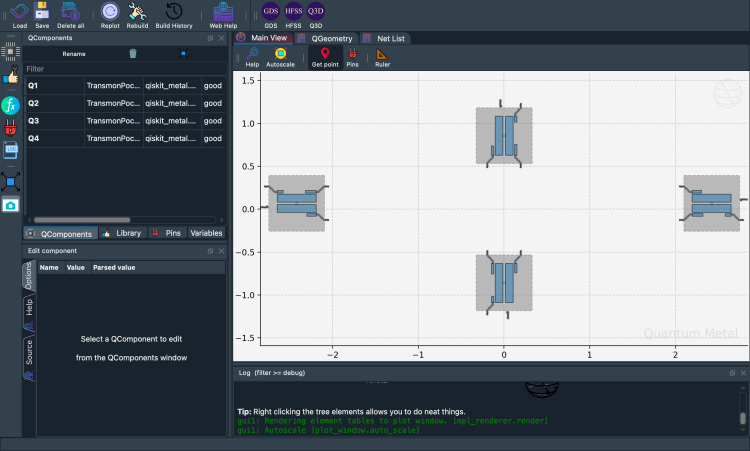Autoscale the plot view
Image resolution: width=750 pixels, height=451 pixels.
coord(280,57)
